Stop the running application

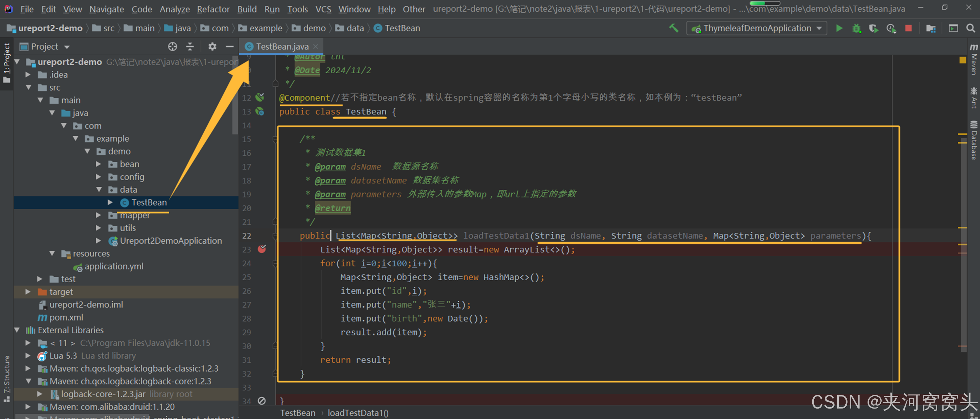(x=908, y=28)
